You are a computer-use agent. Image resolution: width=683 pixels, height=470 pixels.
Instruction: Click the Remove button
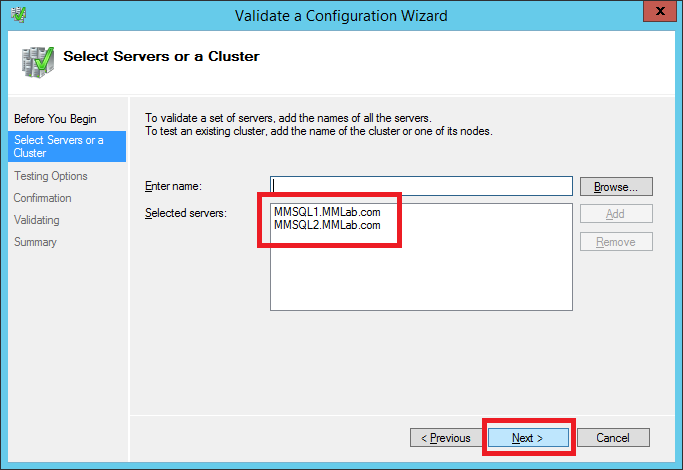coord(616,242)
